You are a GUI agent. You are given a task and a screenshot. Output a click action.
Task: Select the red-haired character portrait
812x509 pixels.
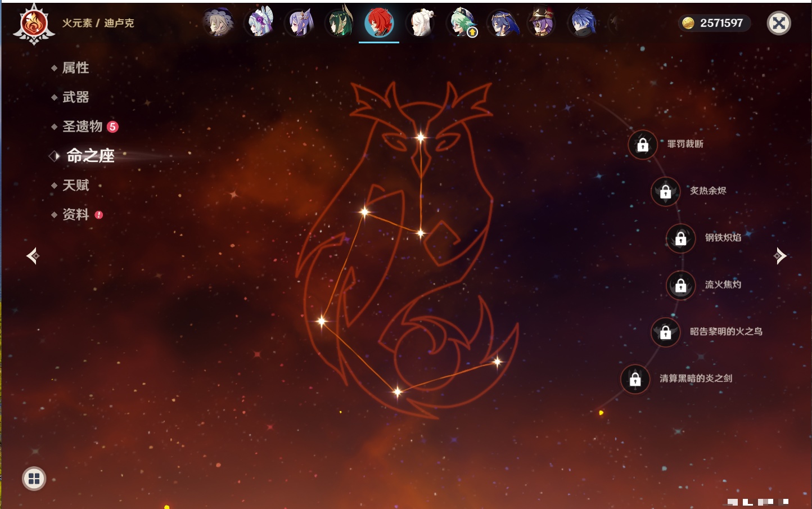(x=379, y=23)
